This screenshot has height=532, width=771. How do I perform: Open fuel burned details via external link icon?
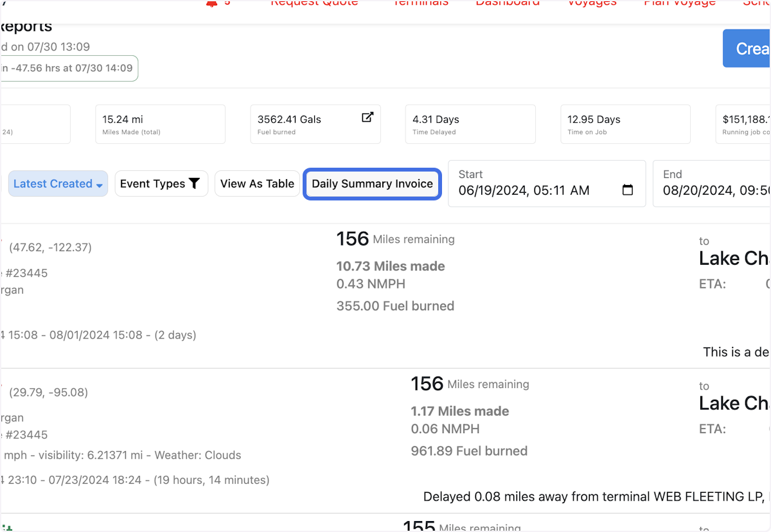pos(367,118)
